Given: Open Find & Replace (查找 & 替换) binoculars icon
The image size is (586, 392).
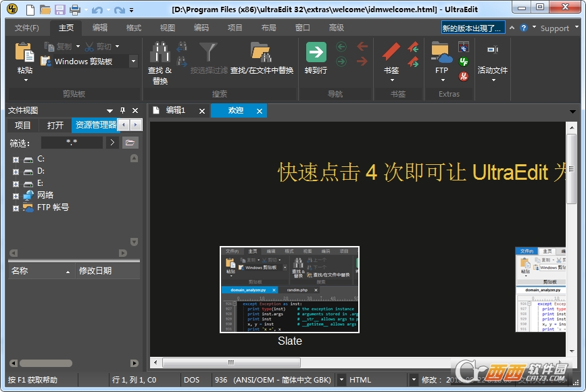Looking at the screenshot, I should (160, 53).
